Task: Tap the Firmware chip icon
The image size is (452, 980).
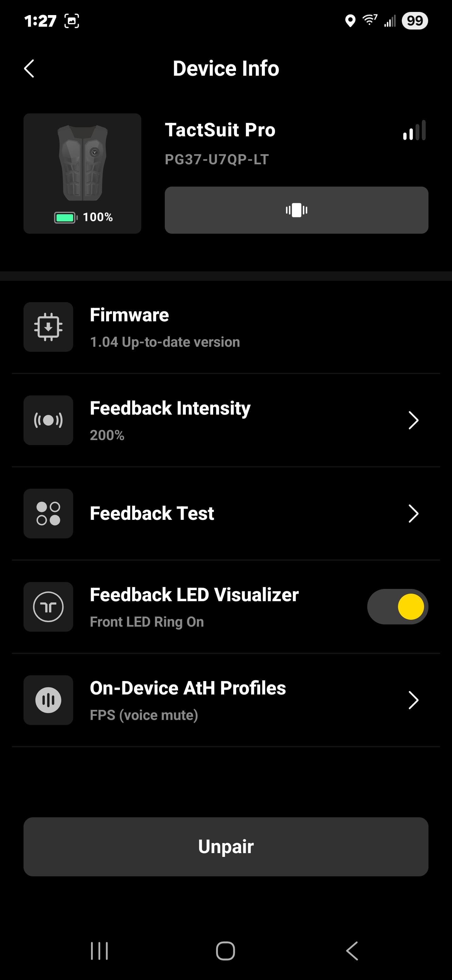Action: click(48, 327)
